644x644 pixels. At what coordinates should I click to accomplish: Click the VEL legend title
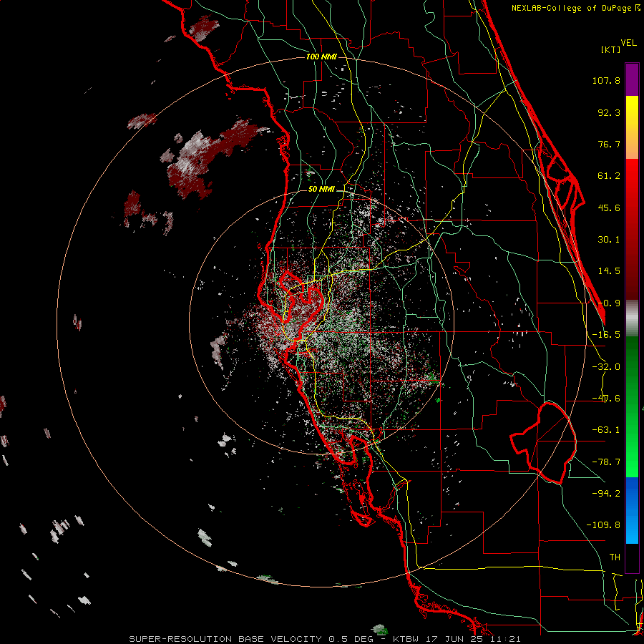pos(628,43)
